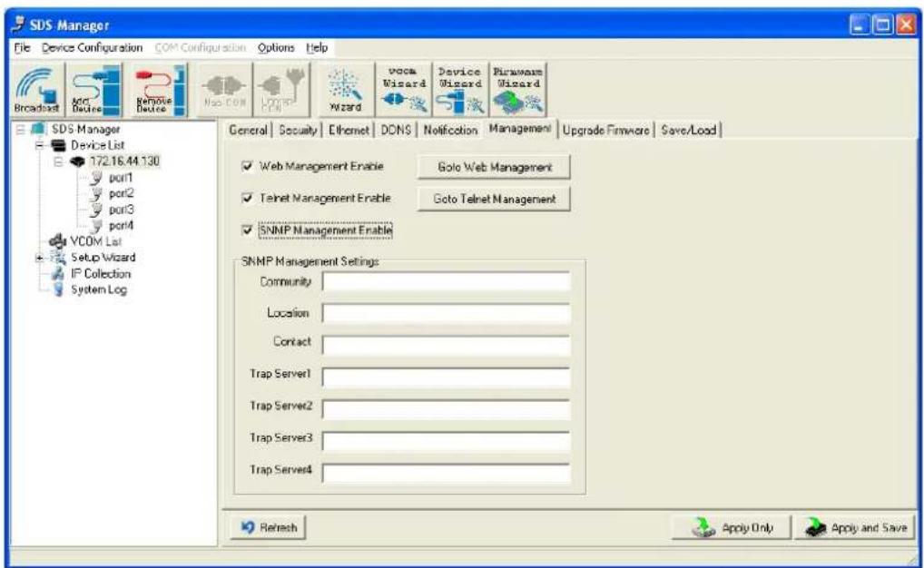Click the port1 connector icon
Viewport: 924px width, 568px height.
pyautogui.click(x=96, y=177)
